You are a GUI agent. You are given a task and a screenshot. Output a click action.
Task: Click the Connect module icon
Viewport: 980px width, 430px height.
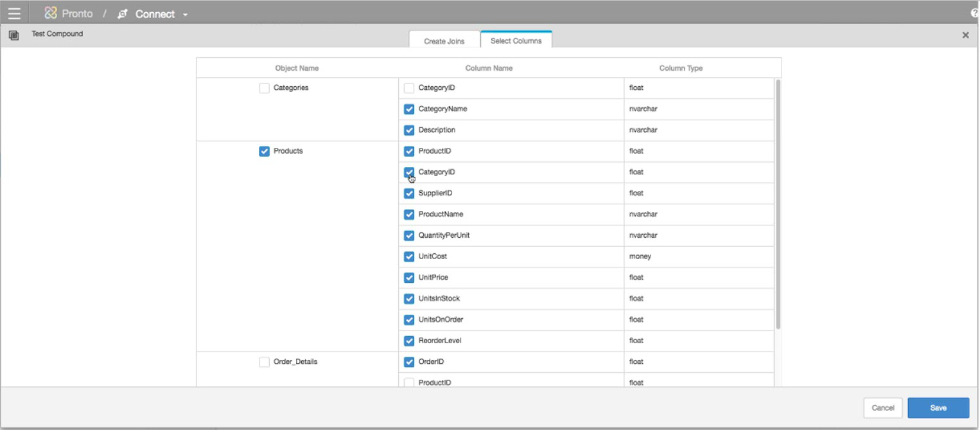123,14
